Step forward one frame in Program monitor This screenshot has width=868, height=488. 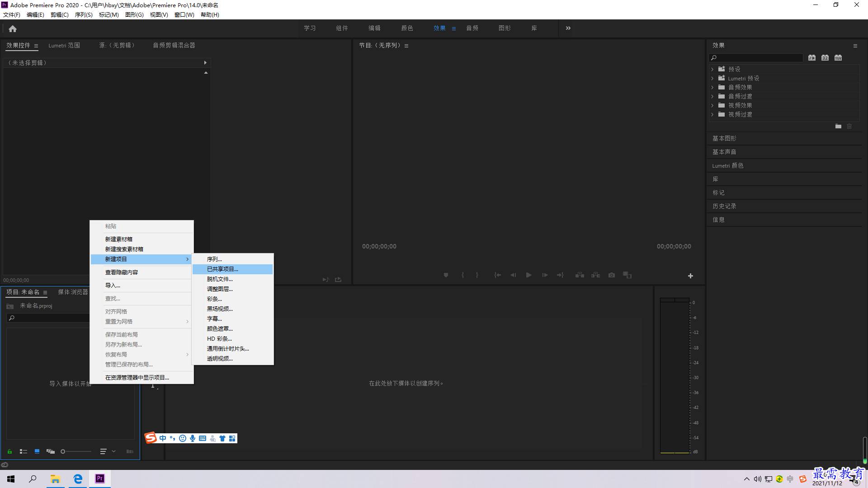point(545,275)
